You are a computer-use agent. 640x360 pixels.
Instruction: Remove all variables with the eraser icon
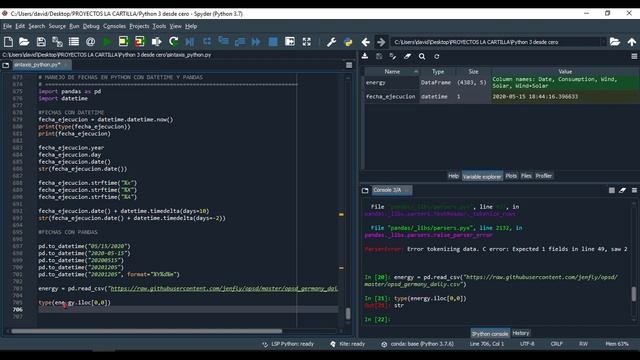tap(407, 56)
